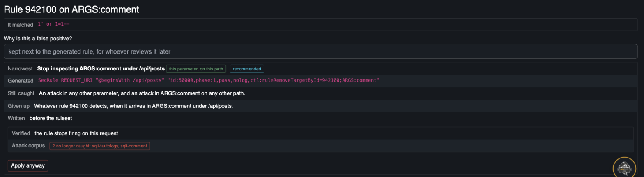644x177 pixels.
Task: Click the '2 no longer caught' attack corpus badge
Action: [x=100, y=146]
